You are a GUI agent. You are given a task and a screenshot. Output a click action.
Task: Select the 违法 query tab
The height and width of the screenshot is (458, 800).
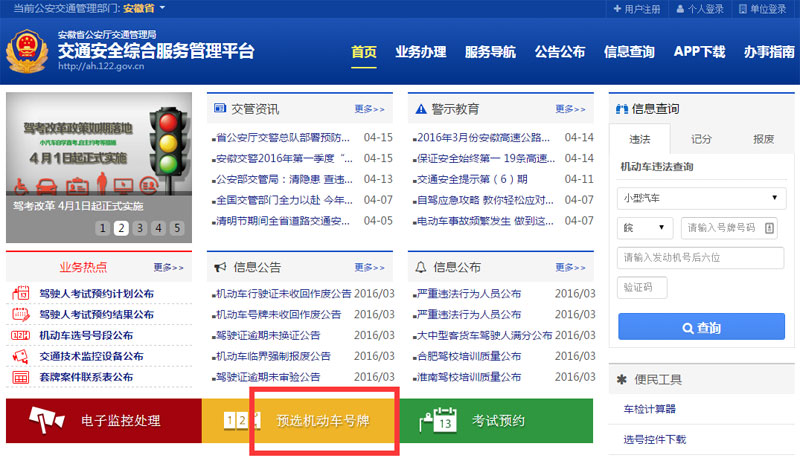(x=640, y=139)
